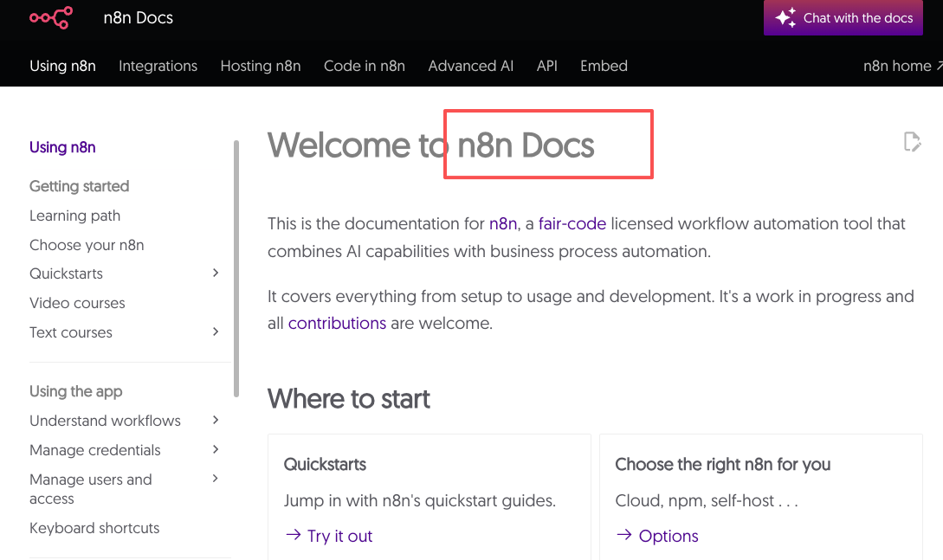
Task: Open Choose your n8n in sidebar
Action: pyautogui.click(x=87, y=245)
